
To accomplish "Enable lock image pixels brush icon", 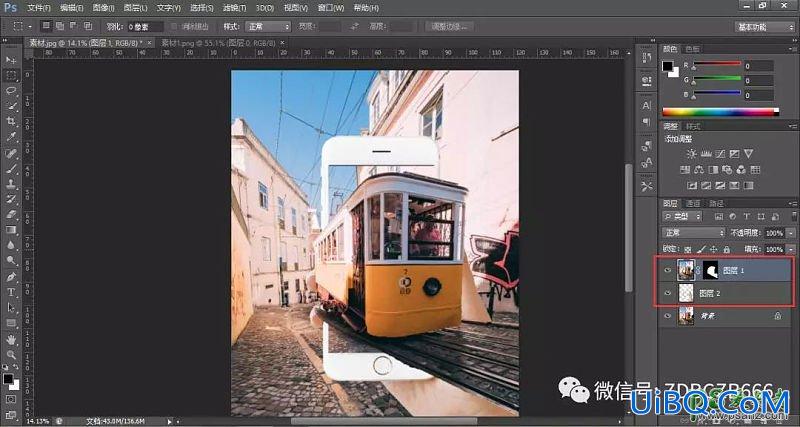I will [x=701, y=249].
